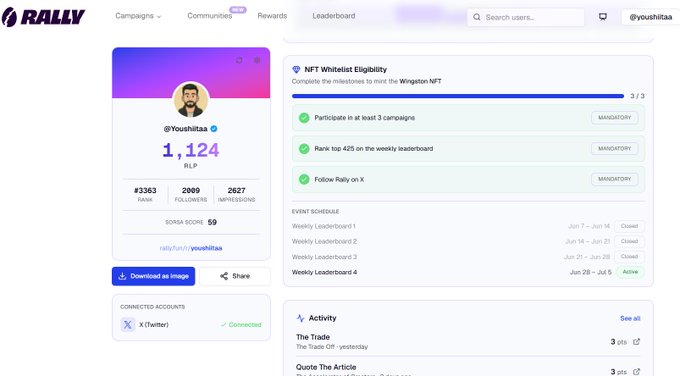Open the @youshiitaa account menu
This screenshot has height=376, width=680.
click(651, 17)
